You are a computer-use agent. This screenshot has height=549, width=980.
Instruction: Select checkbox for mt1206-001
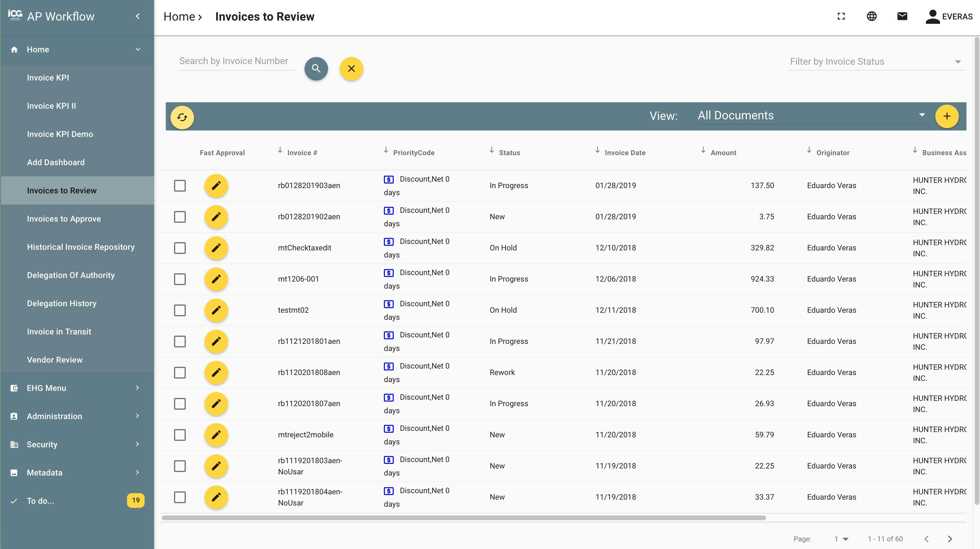tap(180, 279)
